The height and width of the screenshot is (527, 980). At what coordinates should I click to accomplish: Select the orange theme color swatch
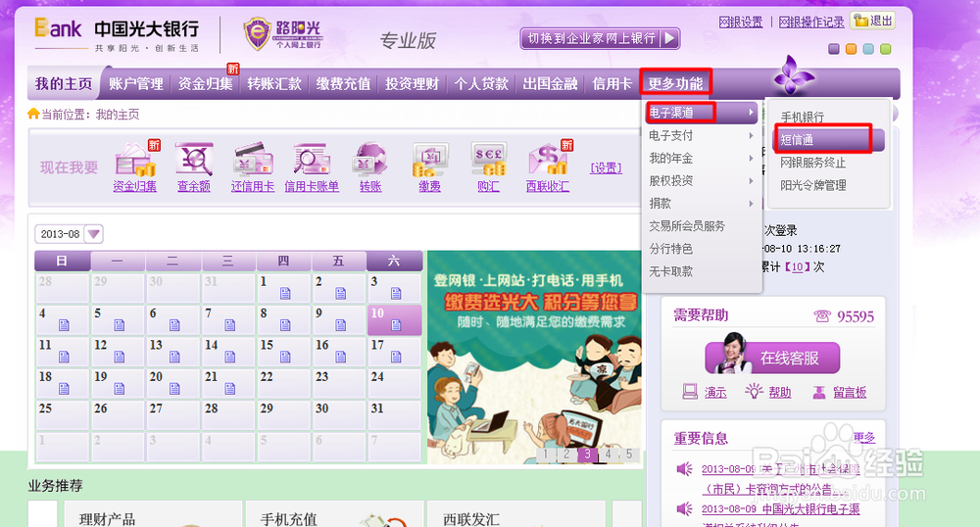coord(851,49)
